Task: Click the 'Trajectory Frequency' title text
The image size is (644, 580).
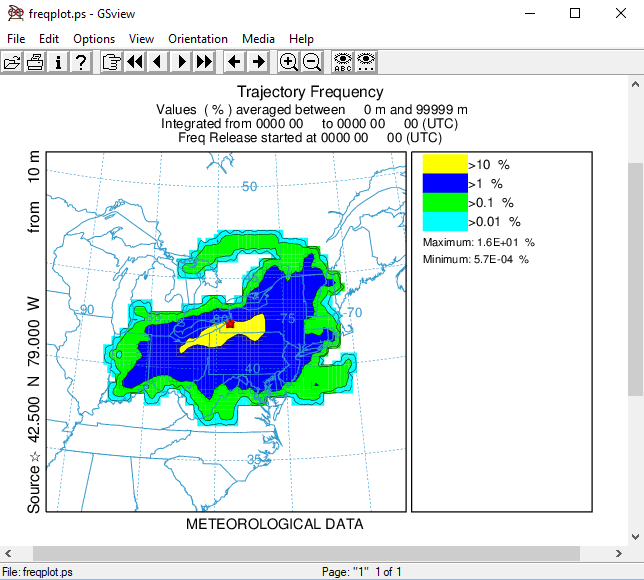Action: coord(310,92)
